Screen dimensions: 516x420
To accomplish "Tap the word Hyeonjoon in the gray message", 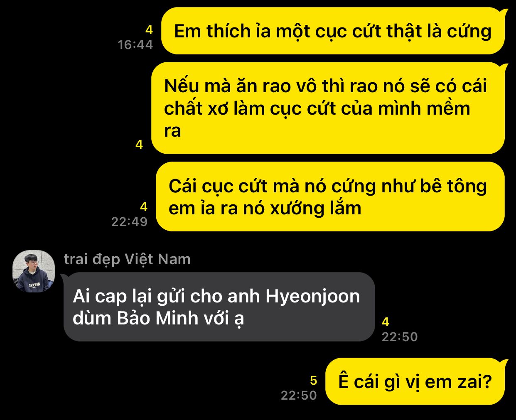I will (x=313, y=297).
